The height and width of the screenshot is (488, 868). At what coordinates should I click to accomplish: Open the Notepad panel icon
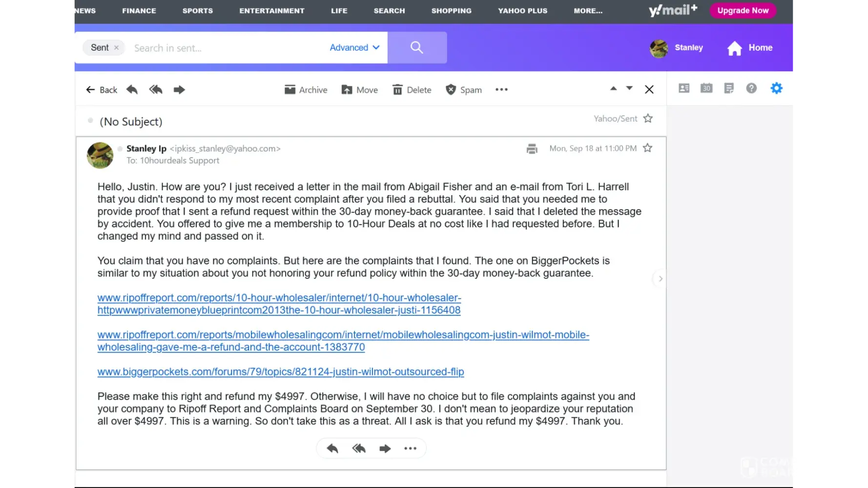(729, 88)
